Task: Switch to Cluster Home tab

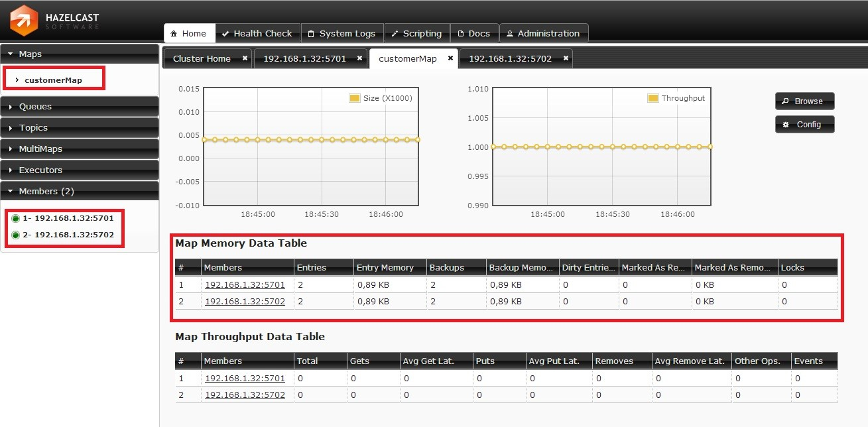Action: coord(202,58)
